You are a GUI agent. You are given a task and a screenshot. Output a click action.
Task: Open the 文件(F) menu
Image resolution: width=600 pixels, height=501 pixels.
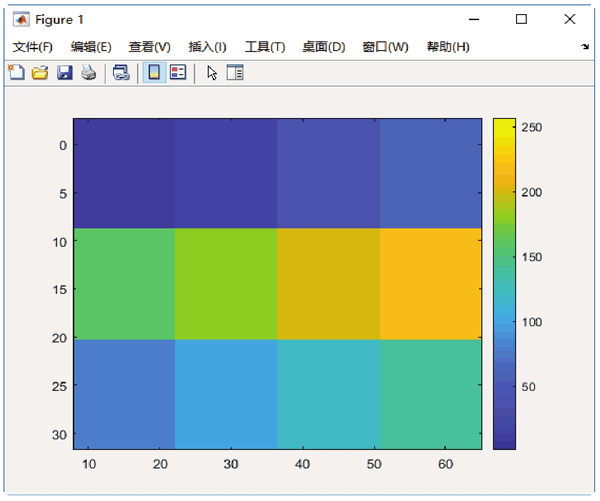point(33,47)
